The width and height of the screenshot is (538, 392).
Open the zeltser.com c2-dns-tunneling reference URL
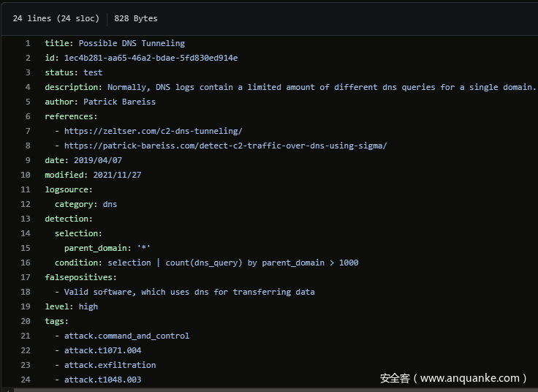click(153, 131)
